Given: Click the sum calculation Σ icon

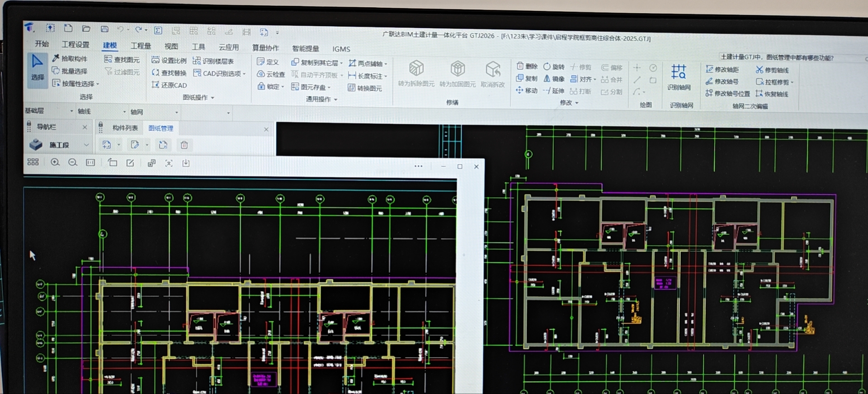Looking at the screenshot, I should (158, 30).
